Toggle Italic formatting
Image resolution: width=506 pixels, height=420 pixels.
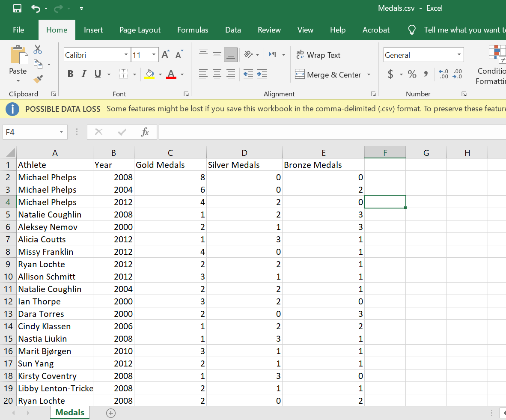click(x=83, y=74)
